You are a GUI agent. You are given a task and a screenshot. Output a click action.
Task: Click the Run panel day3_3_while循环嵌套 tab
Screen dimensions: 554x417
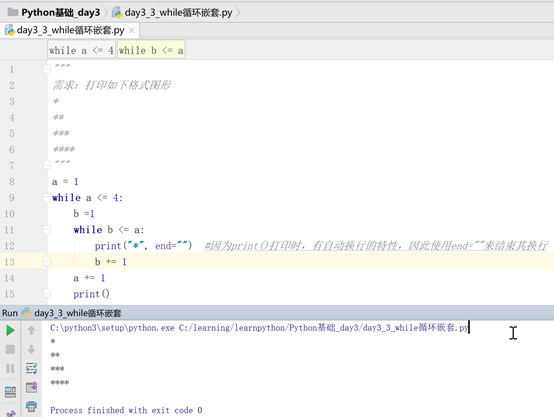click(x=72, y=313)
